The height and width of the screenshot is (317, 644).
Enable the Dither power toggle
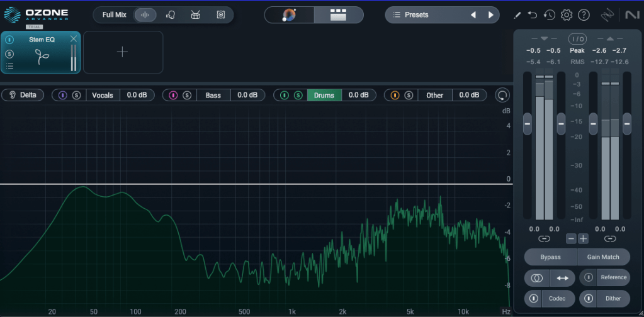(x=587, y=298)
